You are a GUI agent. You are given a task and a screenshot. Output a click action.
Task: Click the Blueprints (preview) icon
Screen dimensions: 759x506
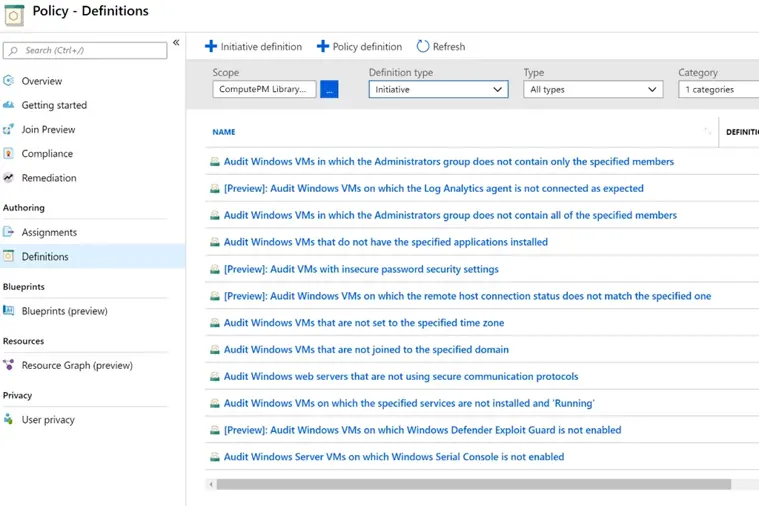coord(8,310)
